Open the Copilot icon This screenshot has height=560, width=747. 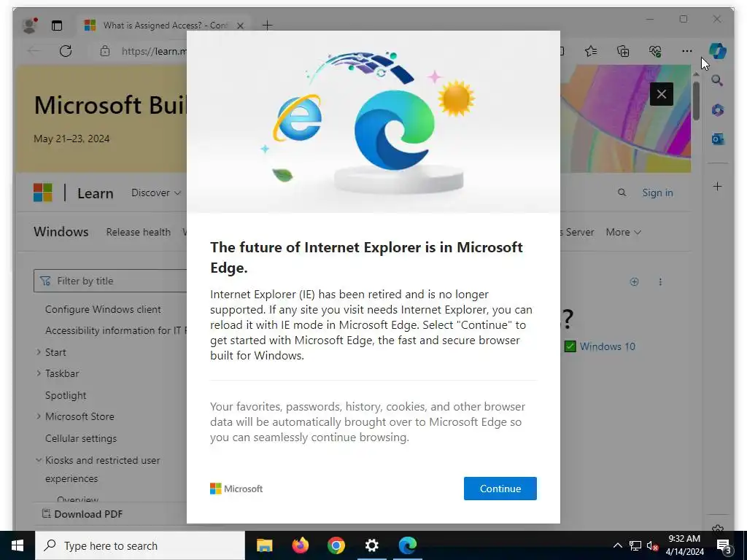(718, 50)
